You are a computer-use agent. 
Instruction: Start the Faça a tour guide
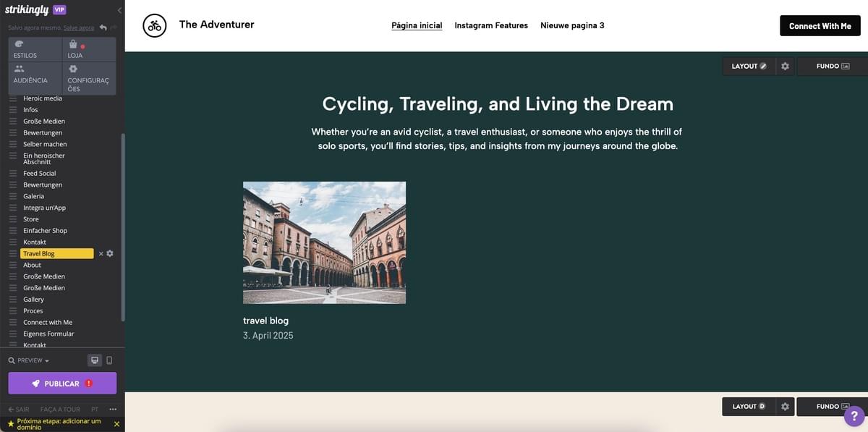click(x=60, y=410)
